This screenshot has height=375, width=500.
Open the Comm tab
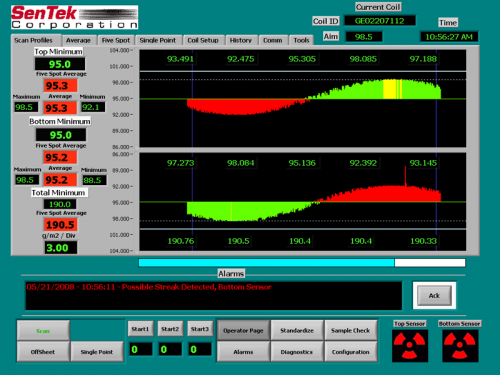tap(273, 40)
